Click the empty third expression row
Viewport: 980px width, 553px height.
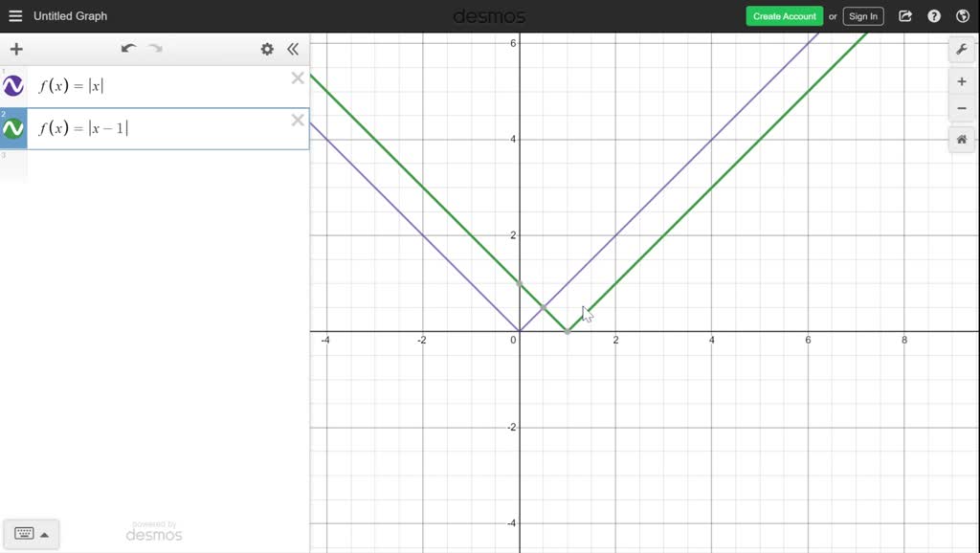pos(167,166)
